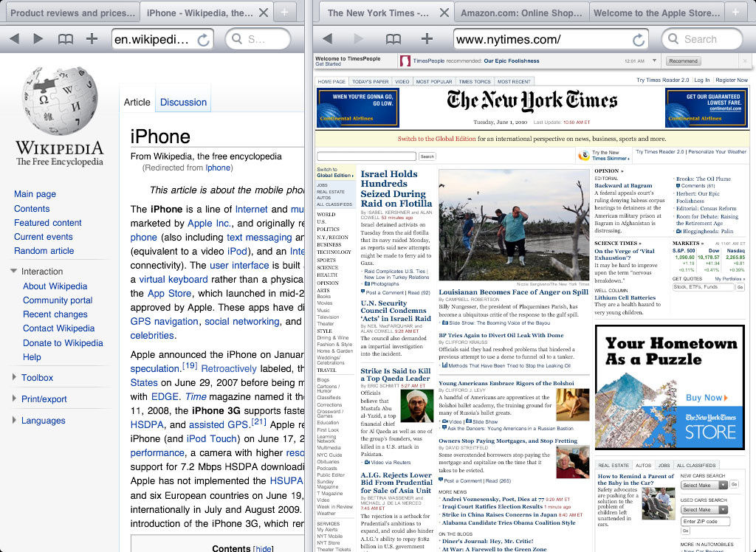Screen dimensions: 756x552
Task: Open Donate to Wikipedia link
Action: (63, 342)
